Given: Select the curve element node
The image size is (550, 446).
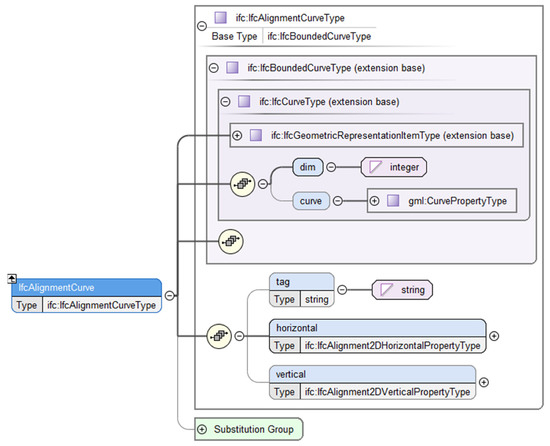Looking at the screenshot, I should point(311,201).
